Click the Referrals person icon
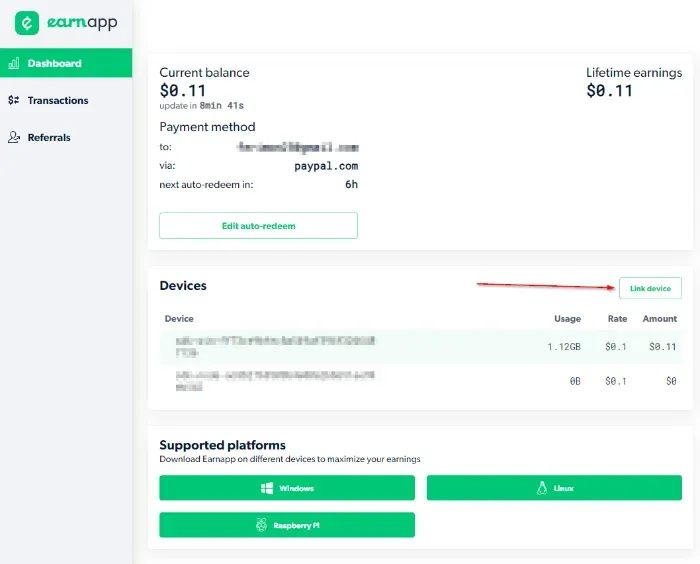The width and height of the screenshot is (700, 564). pyautogui.click(x=14, y=137)
